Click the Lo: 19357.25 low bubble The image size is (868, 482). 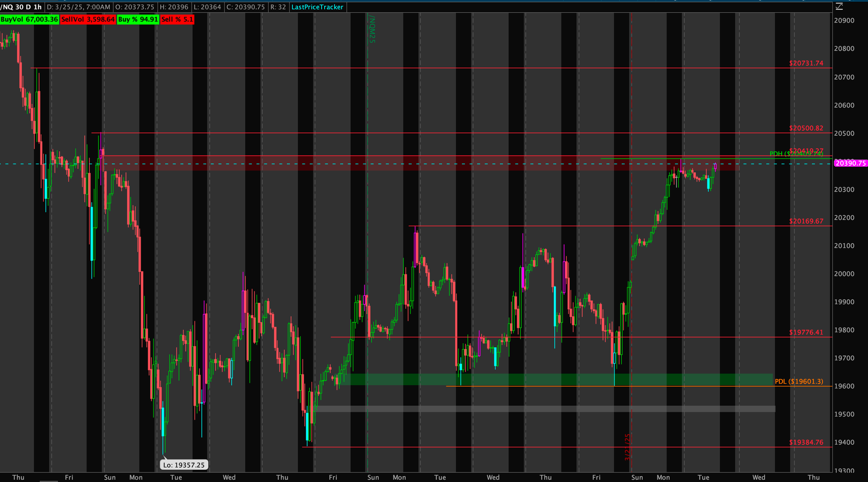click(x=184, y=465)
